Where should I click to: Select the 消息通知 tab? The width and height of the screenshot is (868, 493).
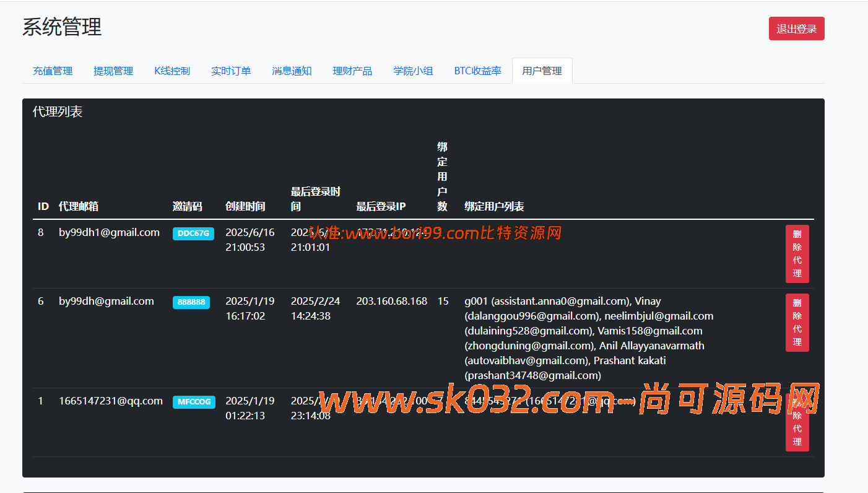[292, 71]
